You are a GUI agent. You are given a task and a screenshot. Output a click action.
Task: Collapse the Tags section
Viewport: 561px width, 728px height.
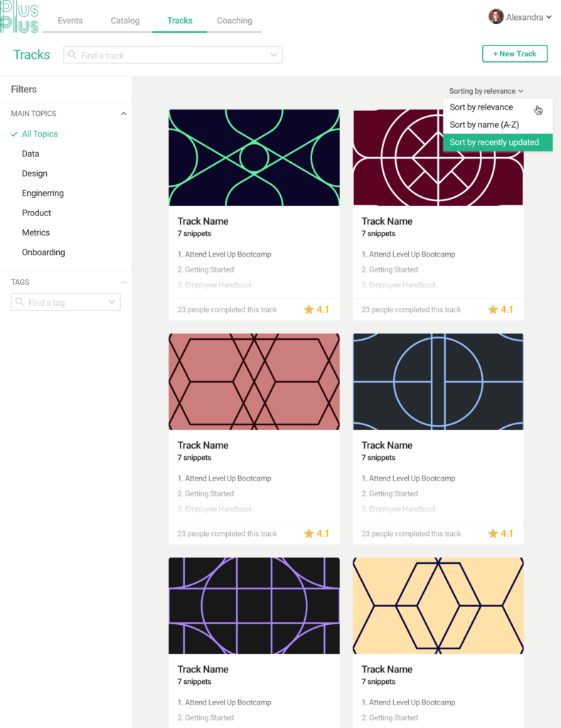(124, 282)
